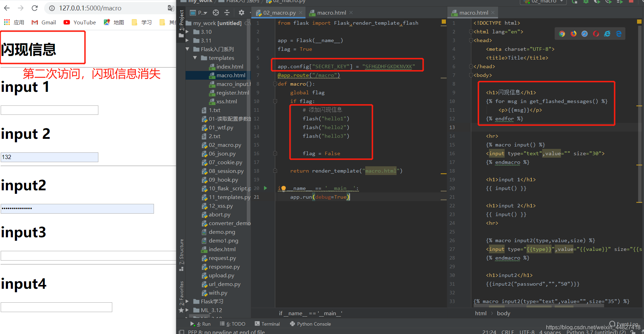Open the Python Console tool window
644x334 pixels.
[x=310, y=324]
